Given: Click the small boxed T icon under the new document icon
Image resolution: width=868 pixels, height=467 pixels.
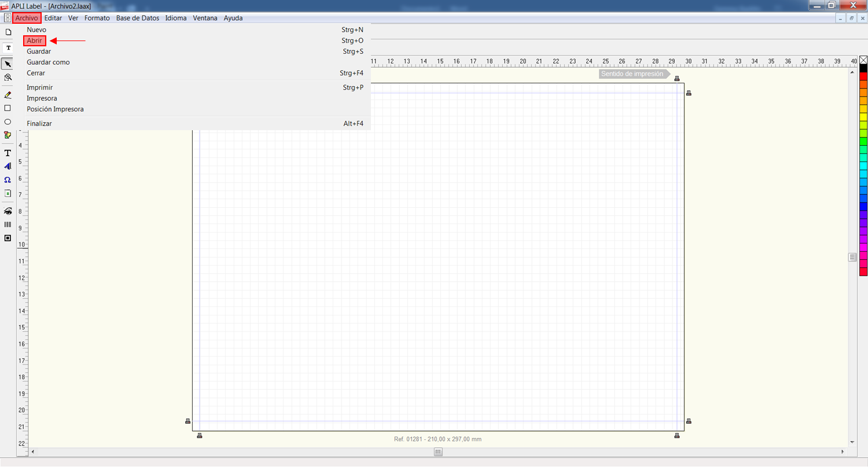Looking at the screenshot, I should pyautogui.click(x=8, y=47).
